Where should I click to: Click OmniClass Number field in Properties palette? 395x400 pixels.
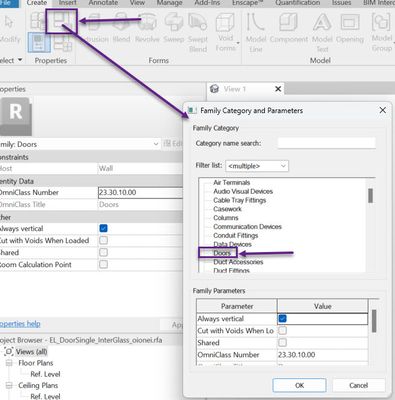[x=140, y=192]
